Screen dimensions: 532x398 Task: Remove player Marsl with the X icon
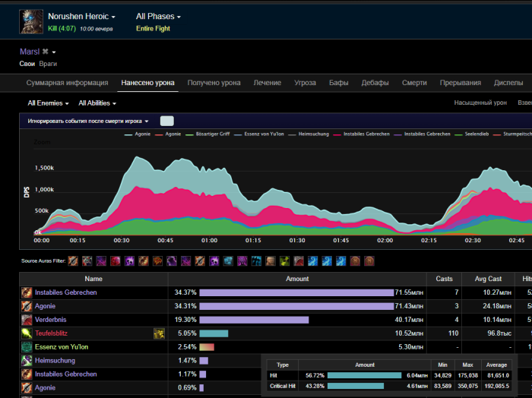pos(45,52)
